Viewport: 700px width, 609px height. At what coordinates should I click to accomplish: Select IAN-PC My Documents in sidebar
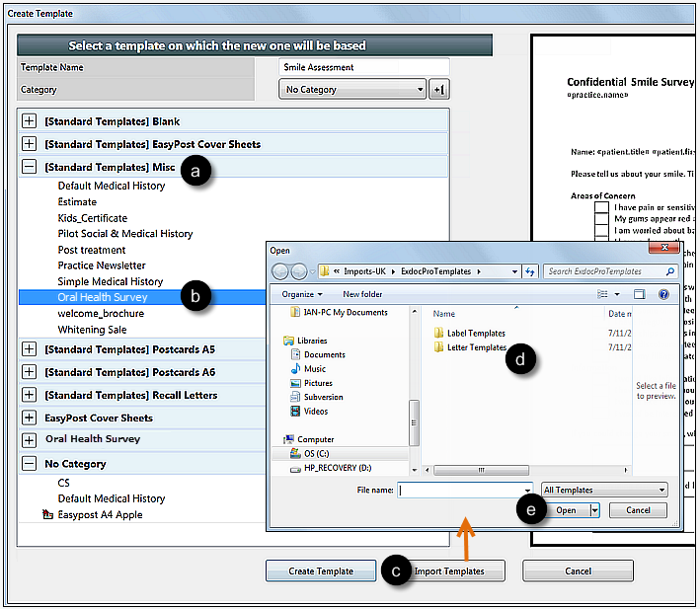[339, 312]
